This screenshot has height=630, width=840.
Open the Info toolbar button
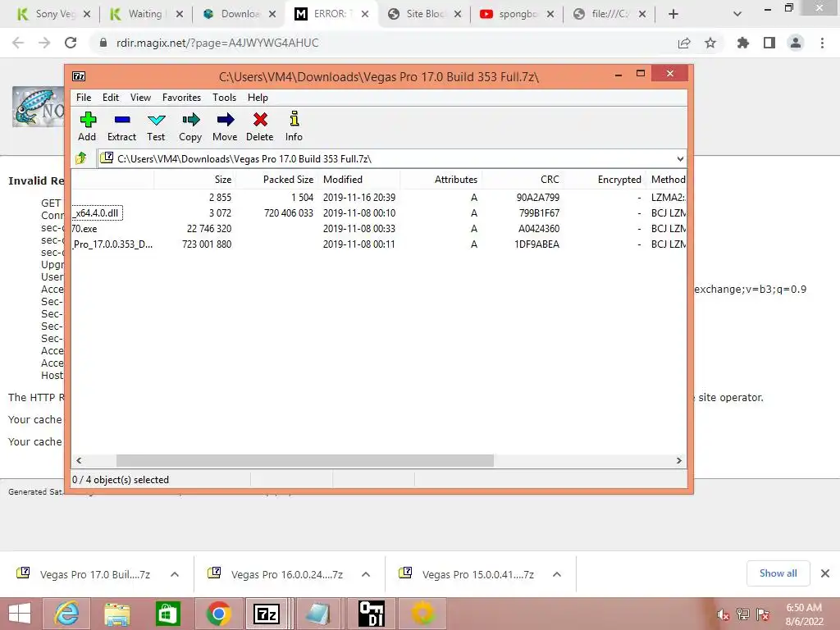click(294, 127)
